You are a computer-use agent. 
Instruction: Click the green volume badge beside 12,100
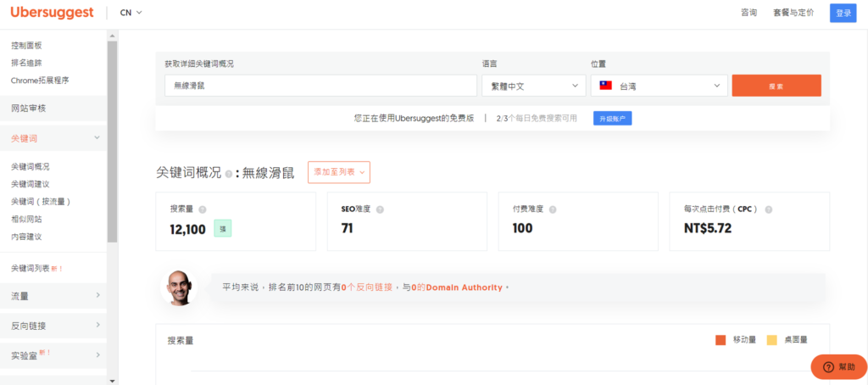pyautogui.click(x=223, y=228)
